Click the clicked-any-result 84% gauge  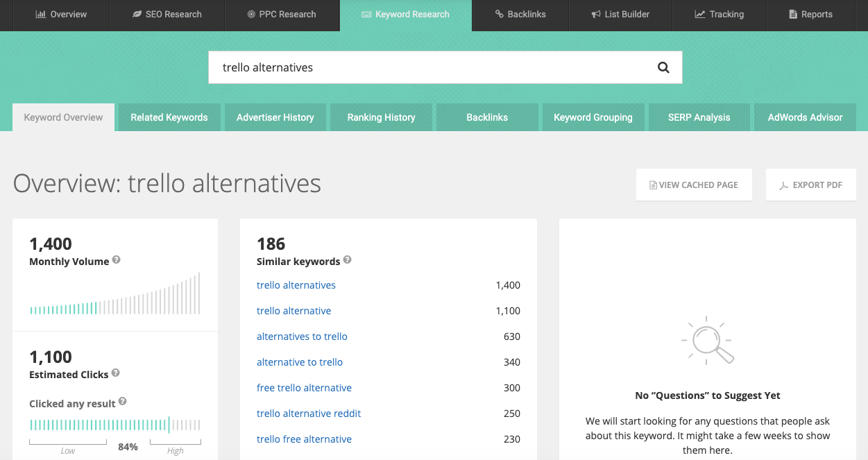tap(115, 425)
